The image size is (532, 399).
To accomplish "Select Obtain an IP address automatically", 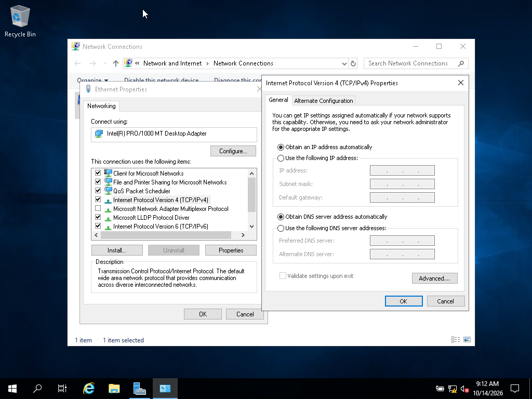I will tap(281, 147).
